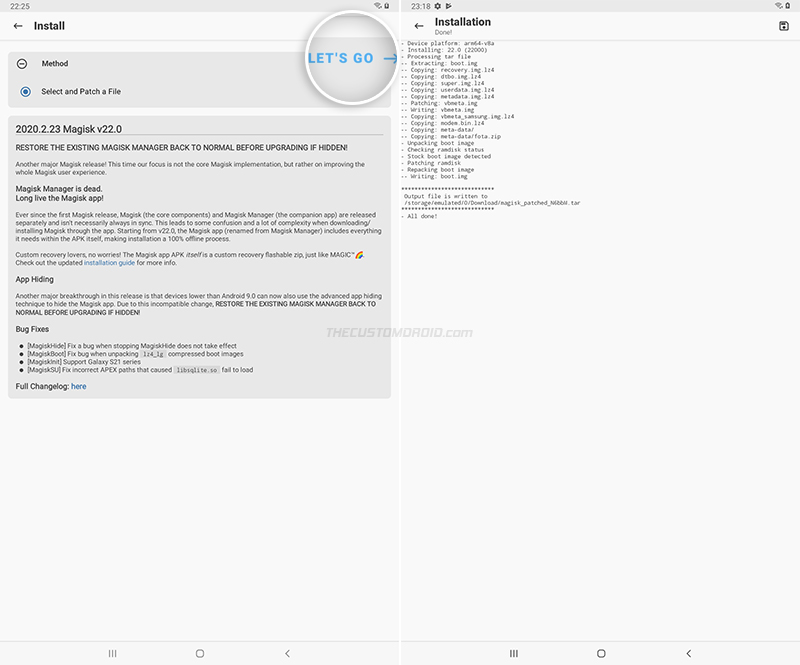Click 'Stock boot image detected' log line
The image size is (800, 665).
(x=446, y=156)
